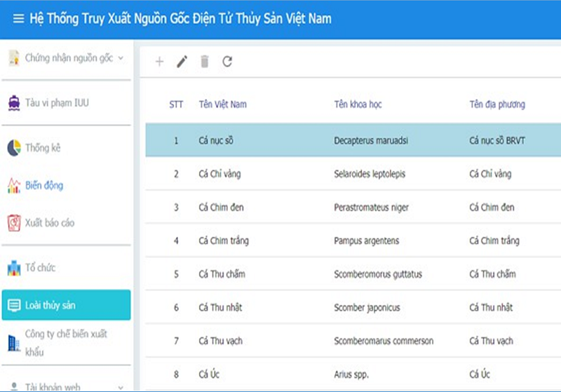Expand Chứng nhận nguồn gốc chevron

click(121, 58)
